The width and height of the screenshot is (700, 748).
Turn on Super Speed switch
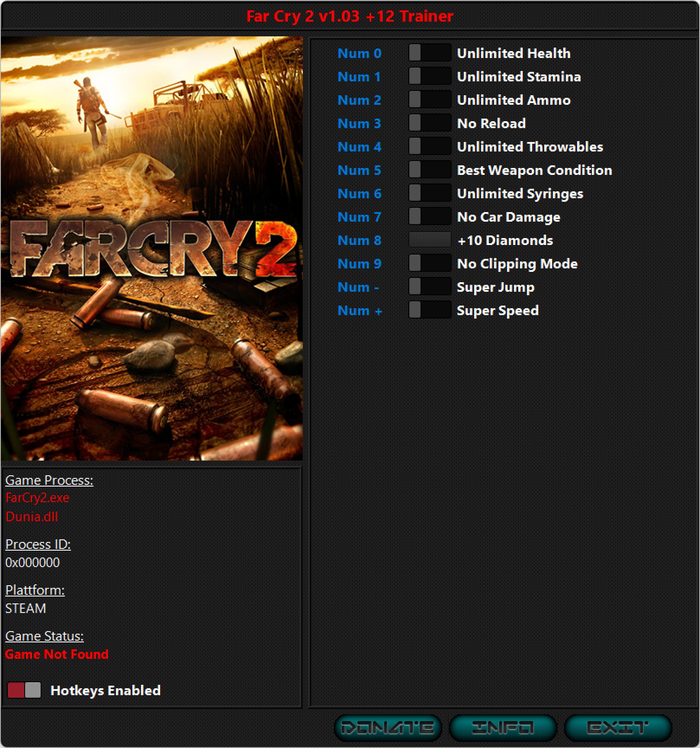(x=430, y=310)
